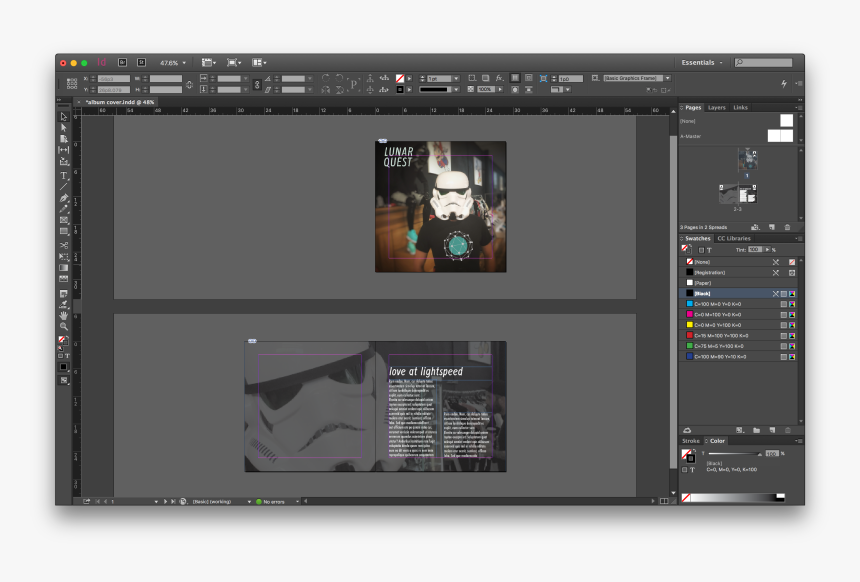
Task: Select the Page tool
Action: click(x=64, y=139)
